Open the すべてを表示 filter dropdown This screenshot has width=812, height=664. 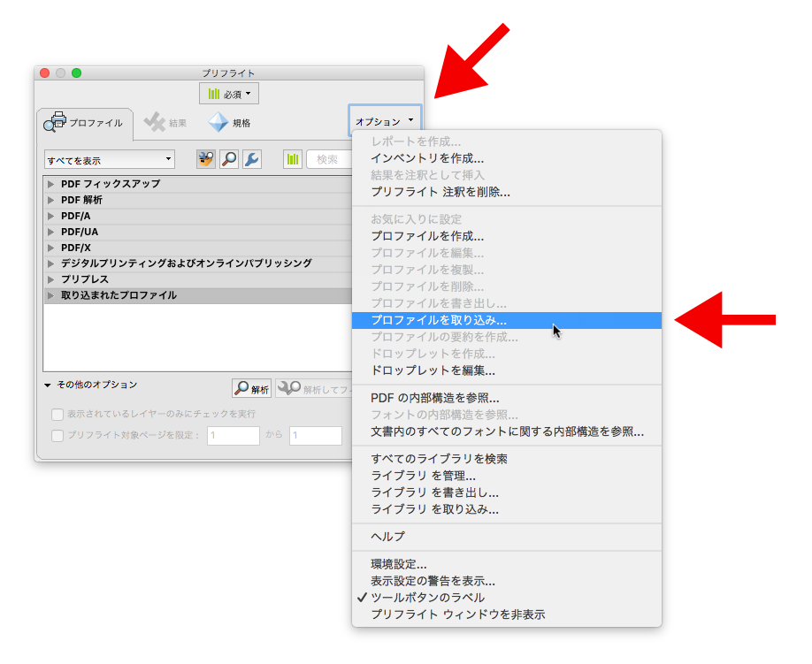click(110, 160)
